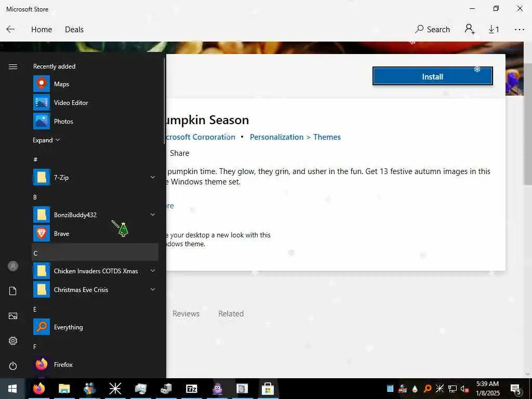Click the C letter header in app list
This screenshot has height=399, width=532.
(x=95, y=252)
